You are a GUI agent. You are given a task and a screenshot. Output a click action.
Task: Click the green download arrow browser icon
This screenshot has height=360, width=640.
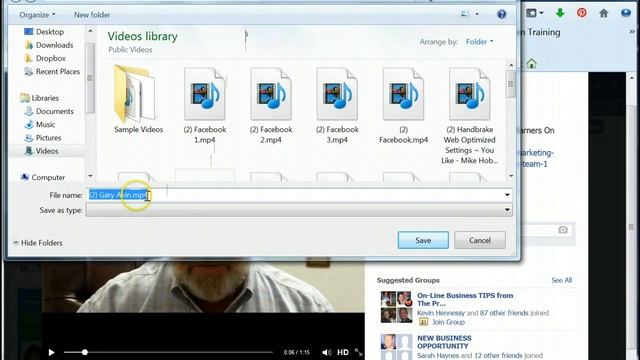pyautogui.click(x=560, y=13)
